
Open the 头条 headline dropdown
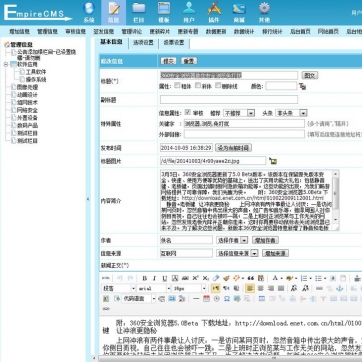291,113
